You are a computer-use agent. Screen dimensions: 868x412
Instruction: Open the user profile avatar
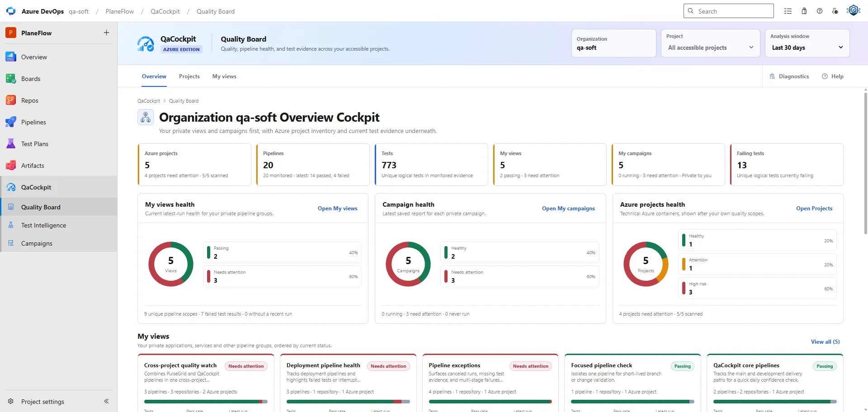click(854, 10)
